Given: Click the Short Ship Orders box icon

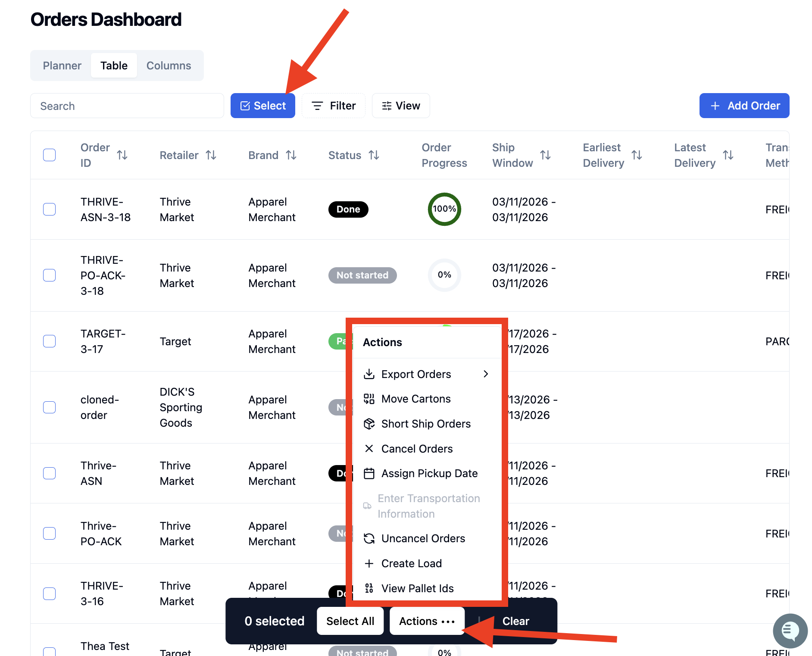Looking at the screenshot, I should click(x=369, y=424).
